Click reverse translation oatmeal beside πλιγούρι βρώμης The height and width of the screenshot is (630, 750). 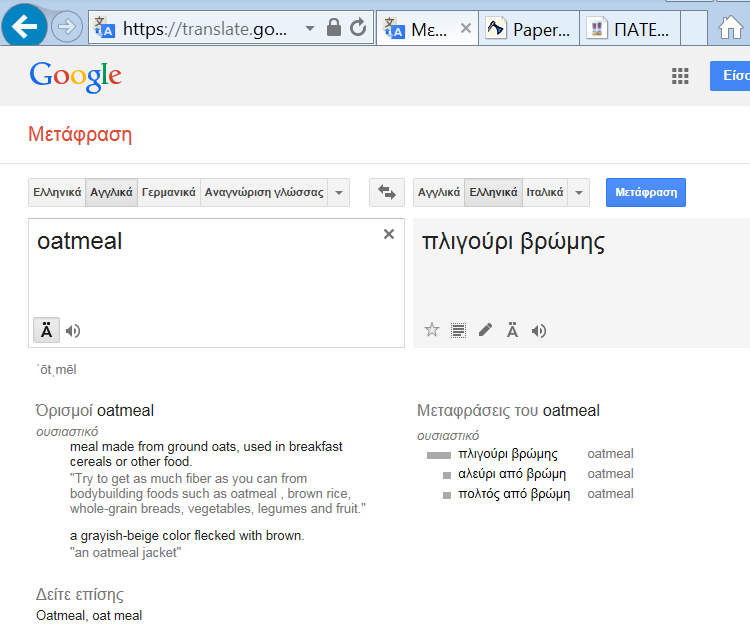[610, 453]
